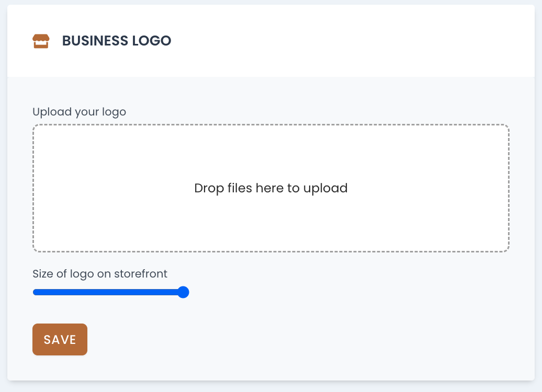Click the BUSINESS LOGO heading text

pyautogui.click(x=116, y=41)
